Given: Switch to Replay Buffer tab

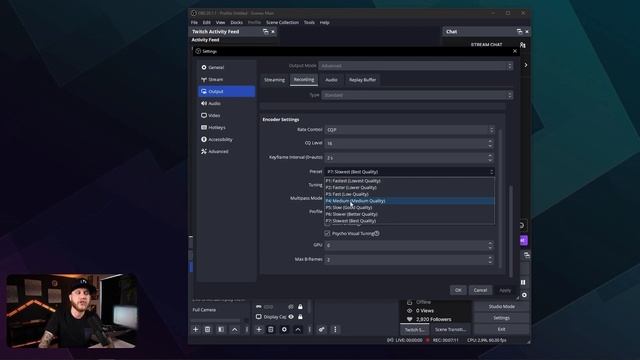Looking at the screenshot, I should (362, 80).
